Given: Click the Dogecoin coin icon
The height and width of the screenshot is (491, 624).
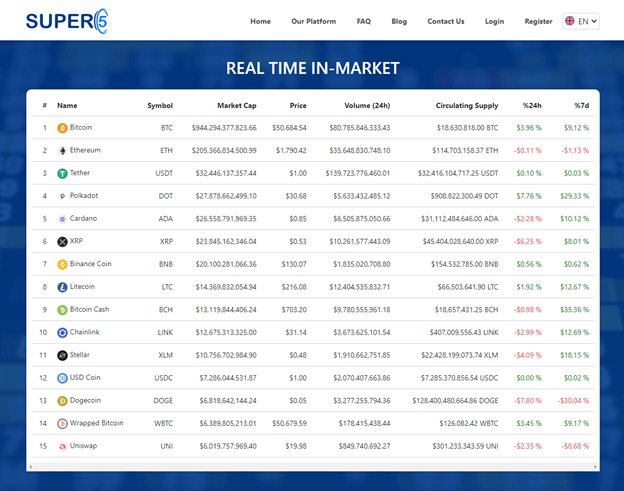Looking at the screenshot, I should pos(62,401).
